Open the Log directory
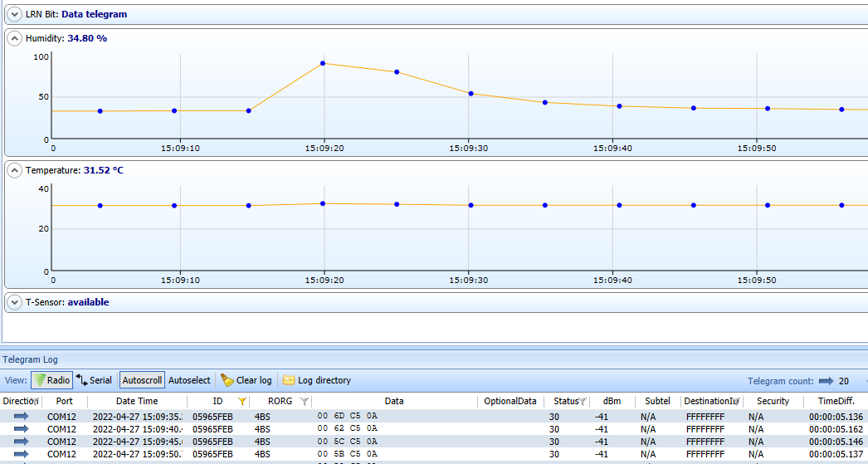This screenshot has width=868, height=464. click(x=317, y=380)
